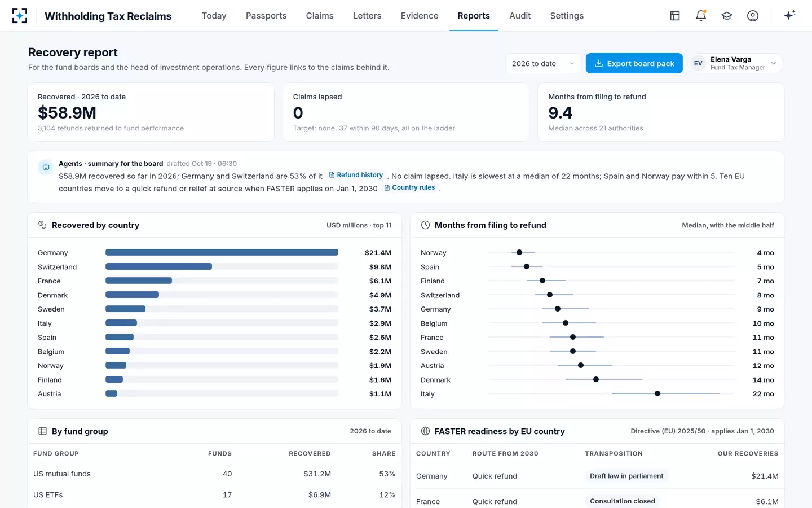812x508 pixels.
Task: Open the Evidence tab
Action: 420,16
